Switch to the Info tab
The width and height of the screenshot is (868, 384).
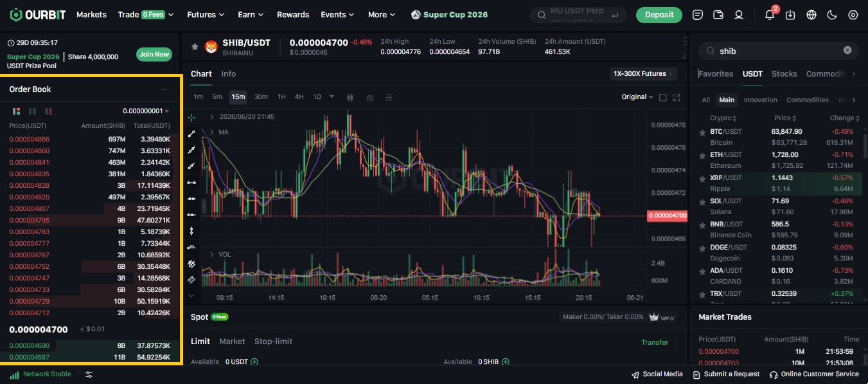tap(228, 73)
